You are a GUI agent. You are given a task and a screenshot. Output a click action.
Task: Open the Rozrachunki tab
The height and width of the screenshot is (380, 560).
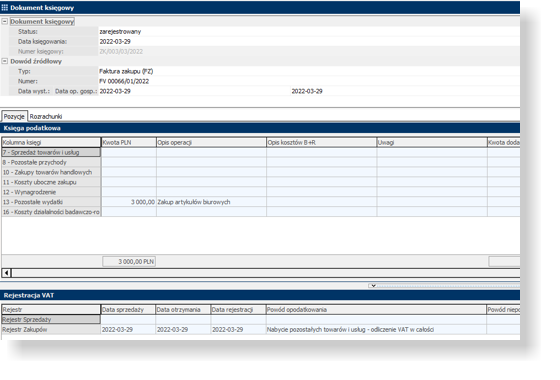tap(46, 116)
